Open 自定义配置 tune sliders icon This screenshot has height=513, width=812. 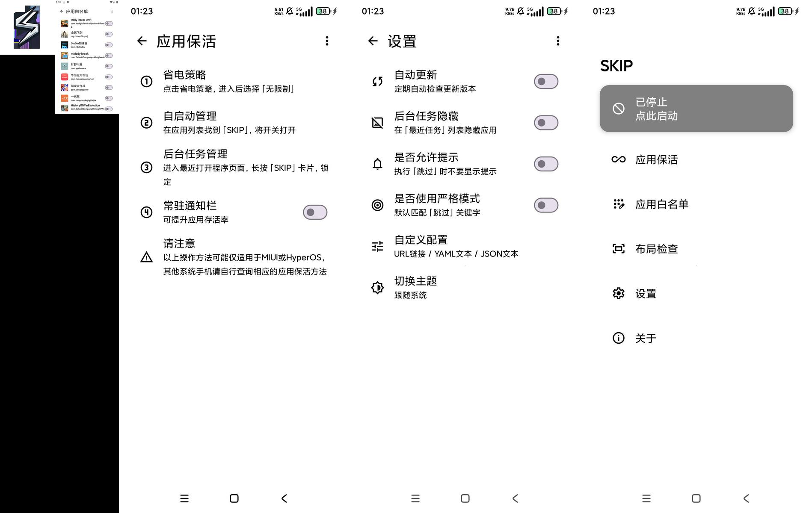coord(377,247)
